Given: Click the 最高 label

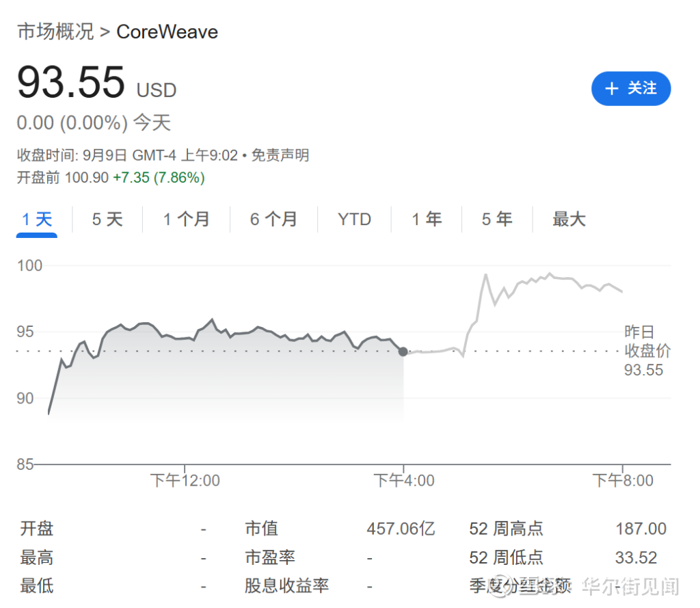Looking at the screenshot, I should pos(37,557).
